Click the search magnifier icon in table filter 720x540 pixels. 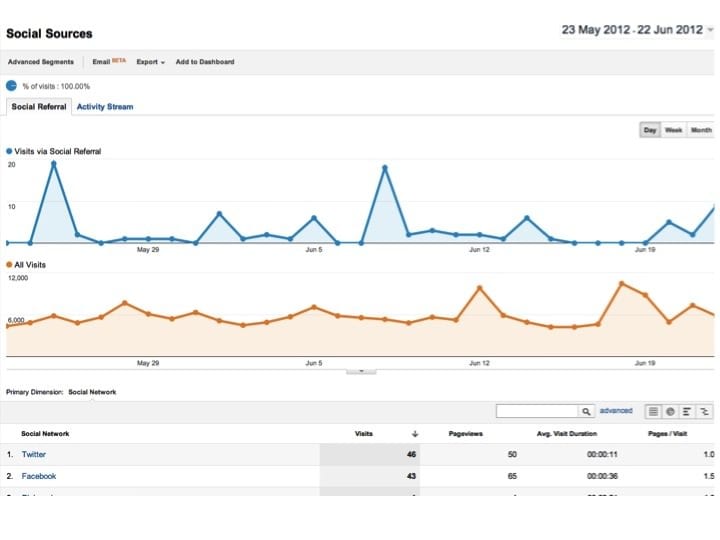pyautogui.click(x=587, y=411)
